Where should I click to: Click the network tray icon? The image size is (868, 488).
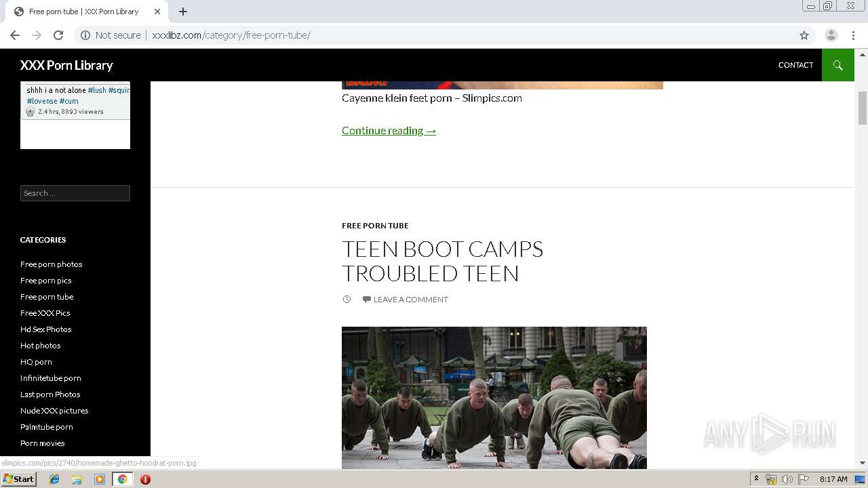771,479
